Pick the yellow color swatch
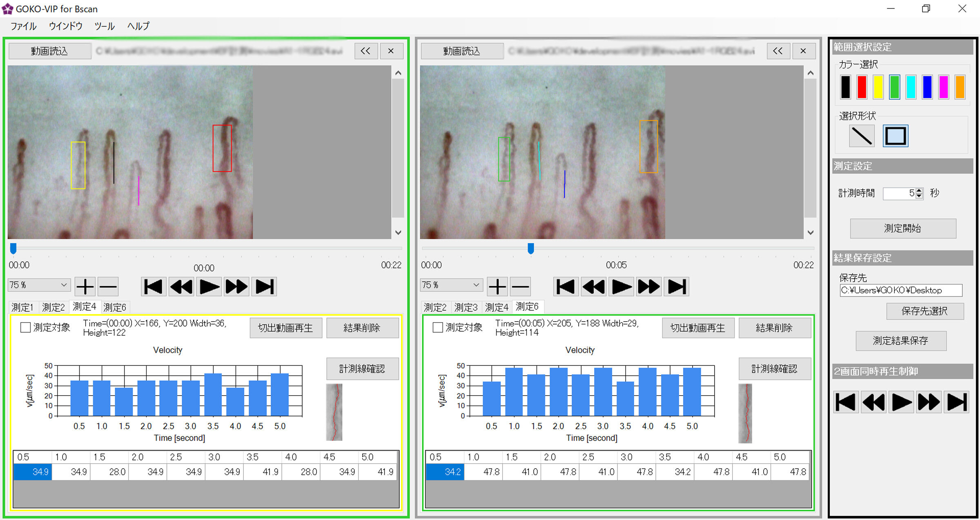 pyautogui.click(x=878, y=87)
